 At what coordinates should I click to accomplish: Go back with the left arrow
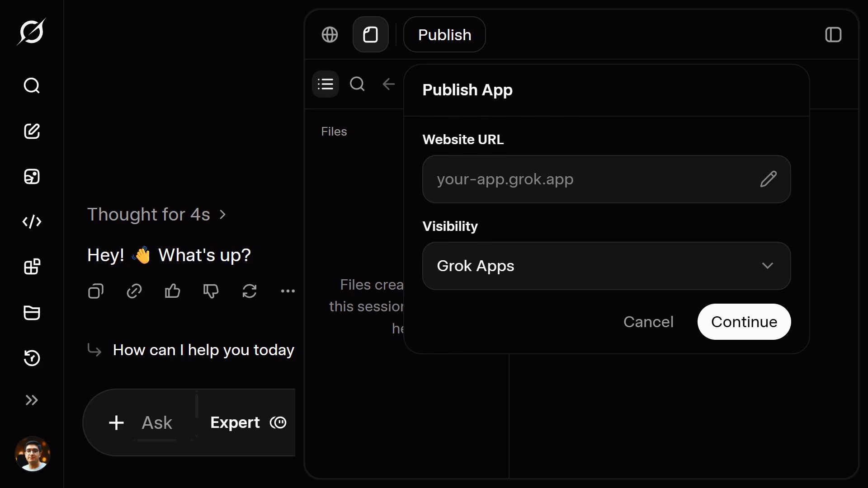coord(389,84)
